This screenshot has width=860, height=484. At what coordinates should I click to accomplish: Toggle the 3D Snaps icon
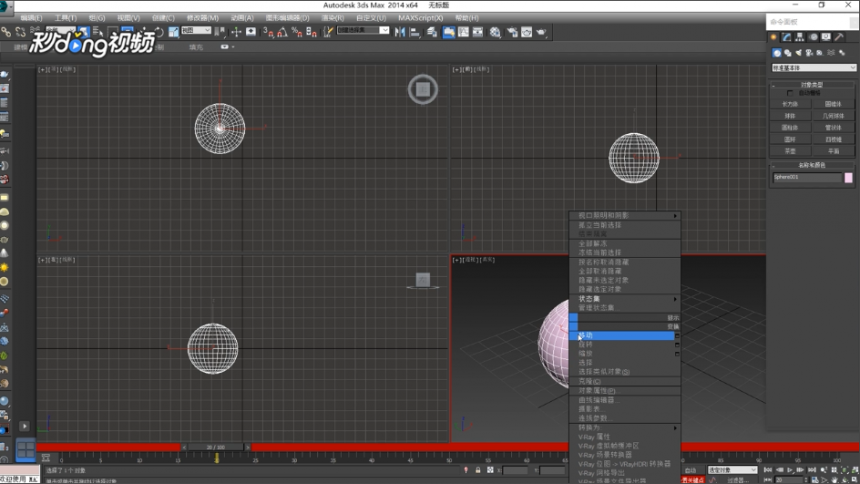[268, 32]
